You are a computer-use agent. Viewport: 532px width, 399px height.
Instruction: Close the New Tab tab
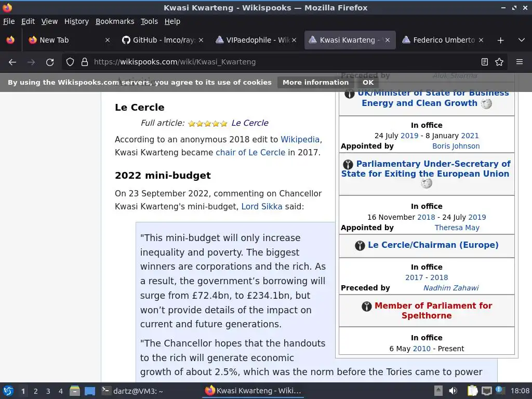coord(108,40)
